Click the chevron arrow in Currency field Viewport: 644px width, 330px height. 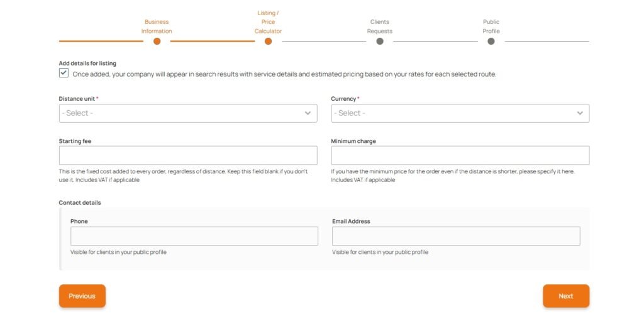(x=580, y=113)
